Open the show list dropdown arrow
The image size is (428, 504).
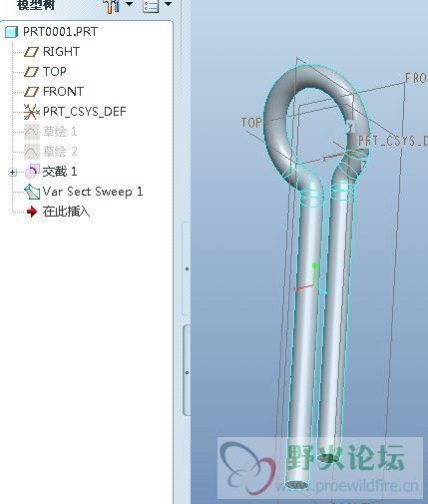point(168,4)
